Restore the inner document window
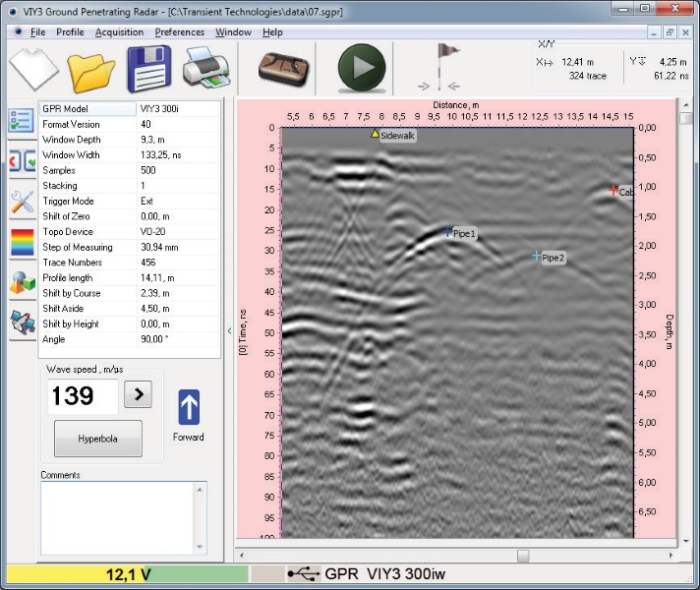Viewport: 700px width, 590px height. [x=670, y=32]
